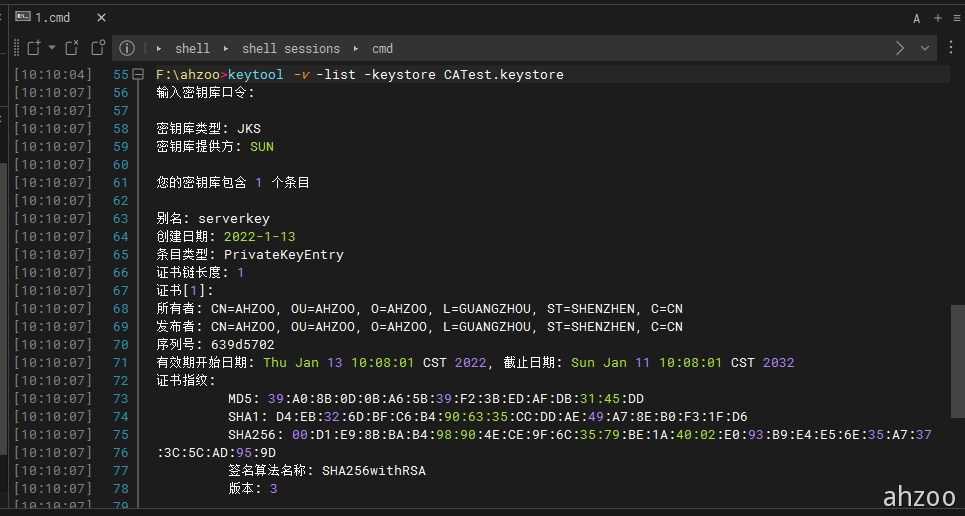Click the 'A' font icon
This screenshot has width=965, height=516.
coord(917,18)
